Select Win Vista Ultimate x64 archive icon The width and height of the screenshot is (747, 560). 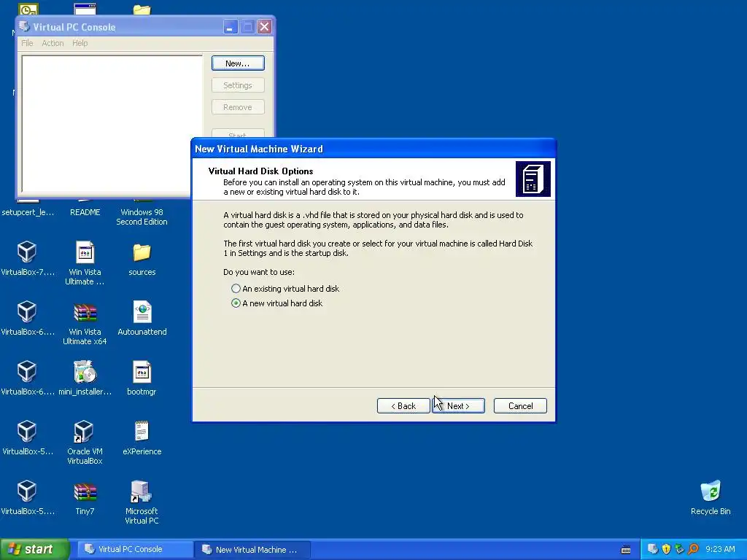tap(85, 323)
